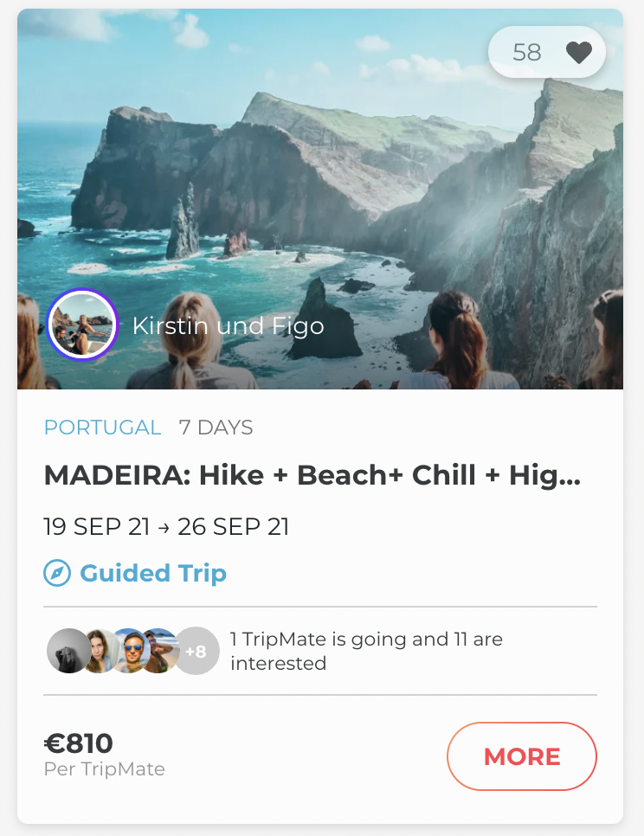644x836 pixels.
Task: Open the fourth TripMate avatar
Action: click(x=160, y=651)
